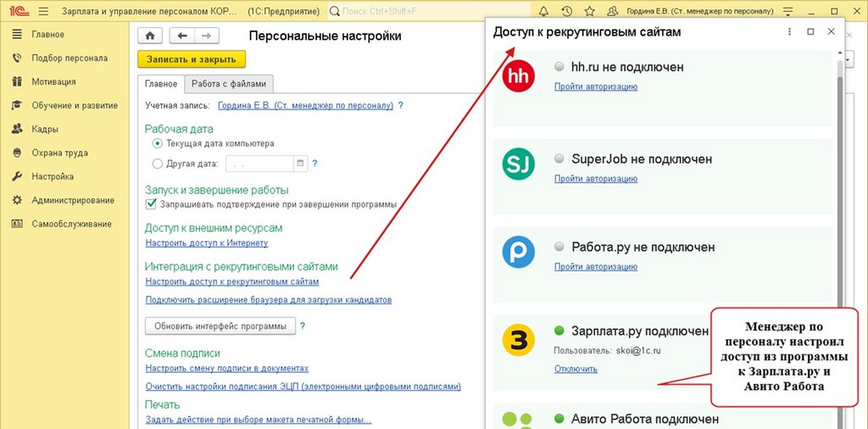Screen dimensions: 868x429
Task: Click the Обучение и развитие sidebar icon
Action: point(17,105)
